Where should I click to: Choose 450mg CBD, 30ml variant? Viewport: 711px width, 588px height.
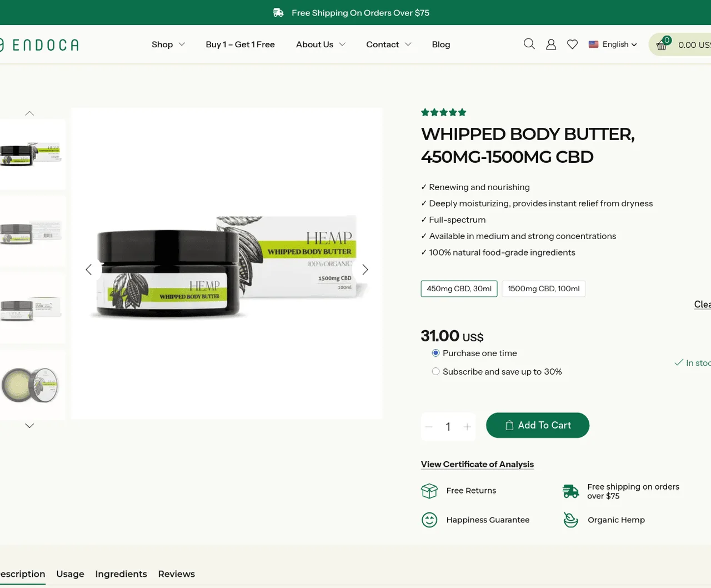pyautogui.click(x=459, y=289)
